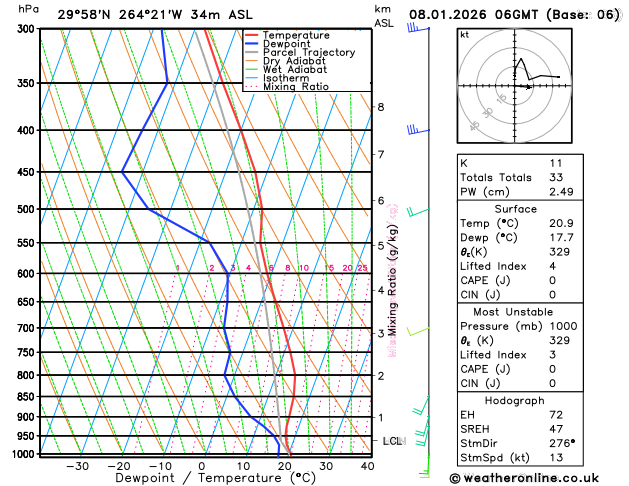Click the wind barb at the 400 hPa level
The height and width of the screenshot is (486, 629).
pyautogui.click(x=418, y=130)
